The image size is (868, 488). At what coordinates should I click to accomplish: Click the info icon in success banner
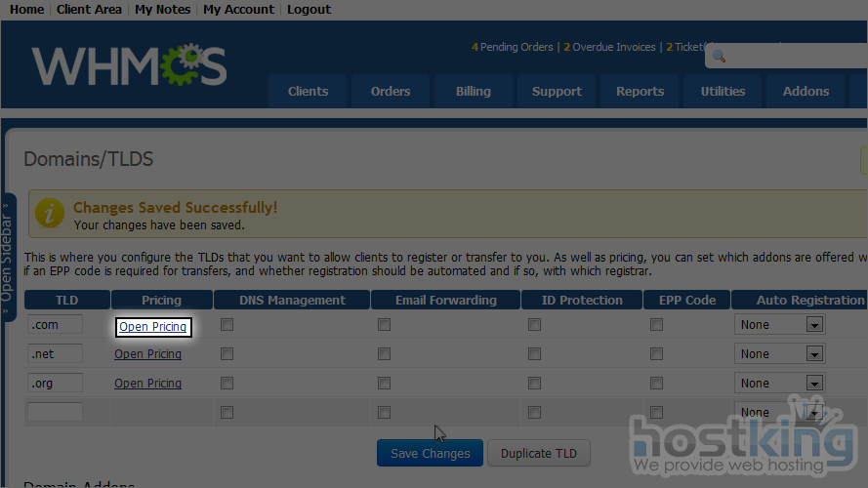click(55, 216)
